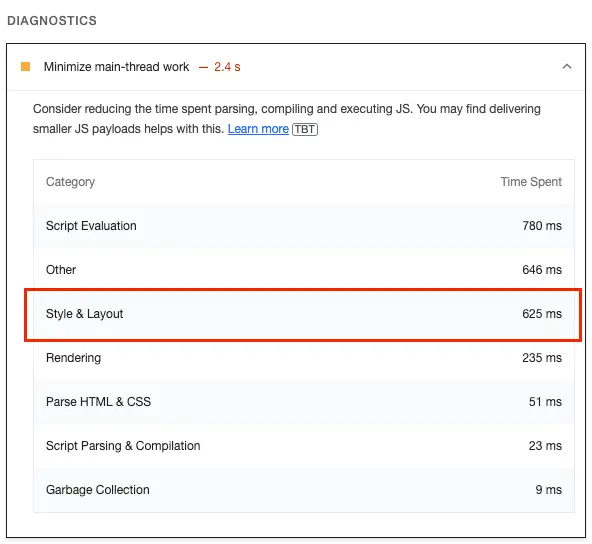Open the Learn more link

click(258, 129)
